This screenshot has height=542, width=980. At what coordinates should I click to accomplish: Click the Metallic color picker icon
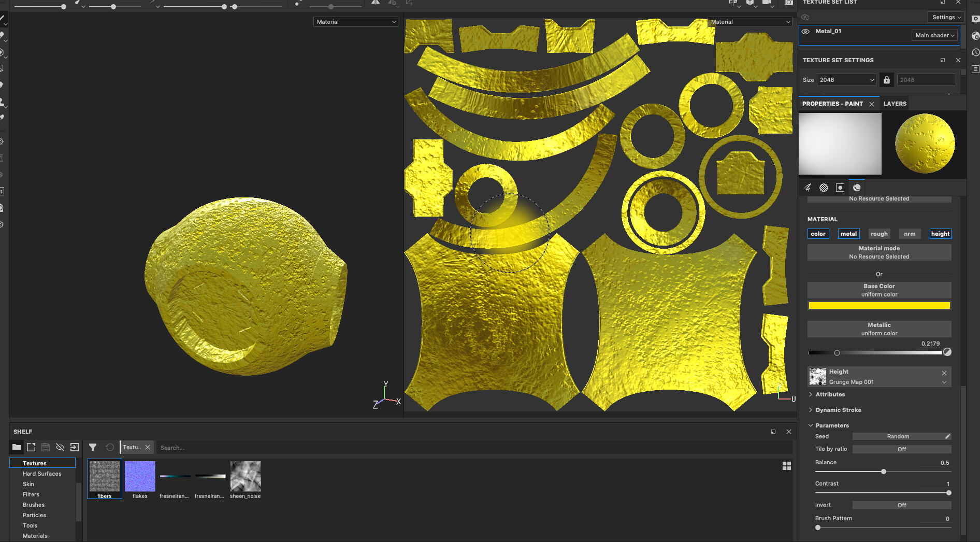[x=947, y=352]
